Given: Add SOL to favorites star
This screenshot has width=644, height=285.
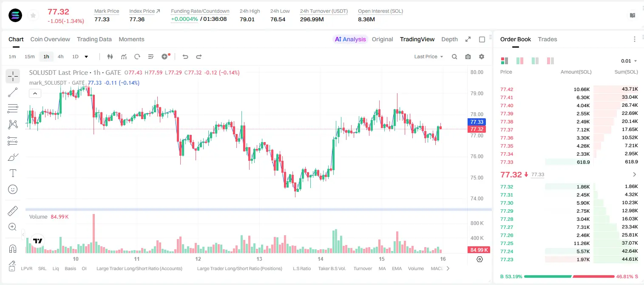Looking at the screenshot, I should (x=32, y=15).
